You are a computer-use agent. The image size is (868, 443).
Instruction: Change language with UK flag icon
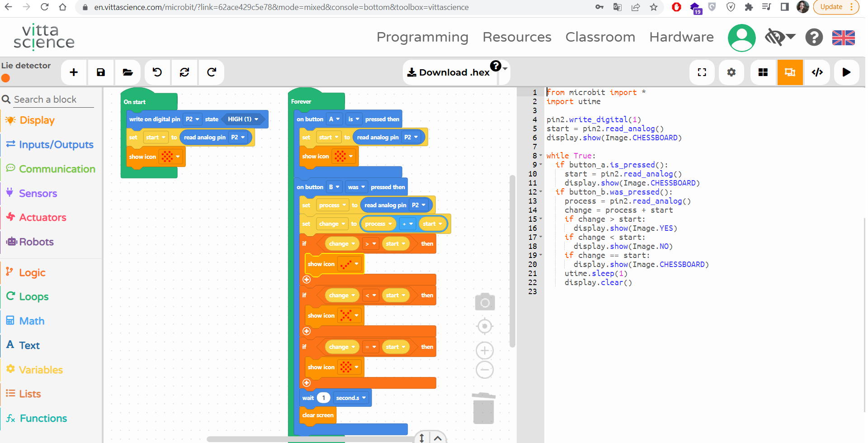(844, 38)
